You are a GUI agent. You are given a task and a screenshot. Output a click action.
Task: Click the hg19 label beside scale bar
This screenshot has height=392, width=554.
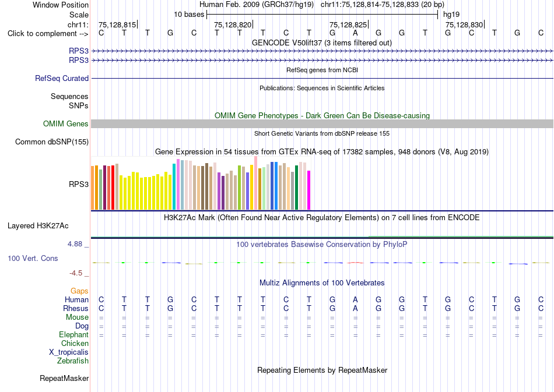click(x=451, y=15)
